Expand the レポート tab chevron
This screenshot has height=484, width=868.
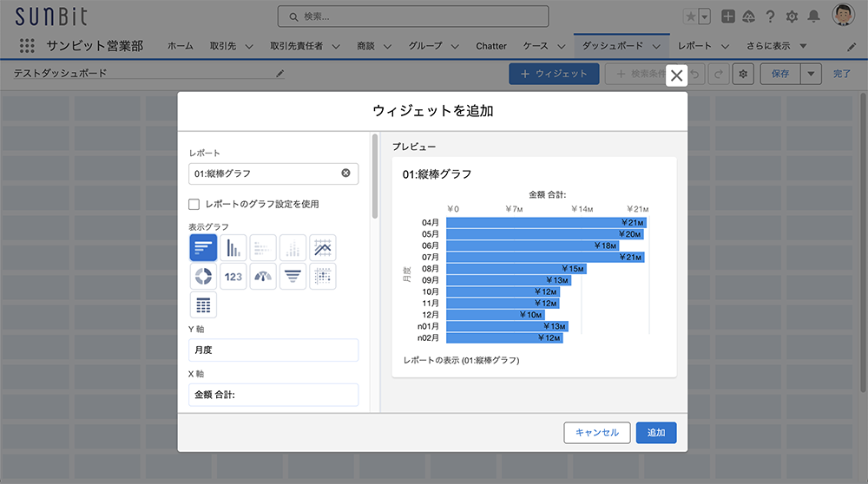(725, 47)
